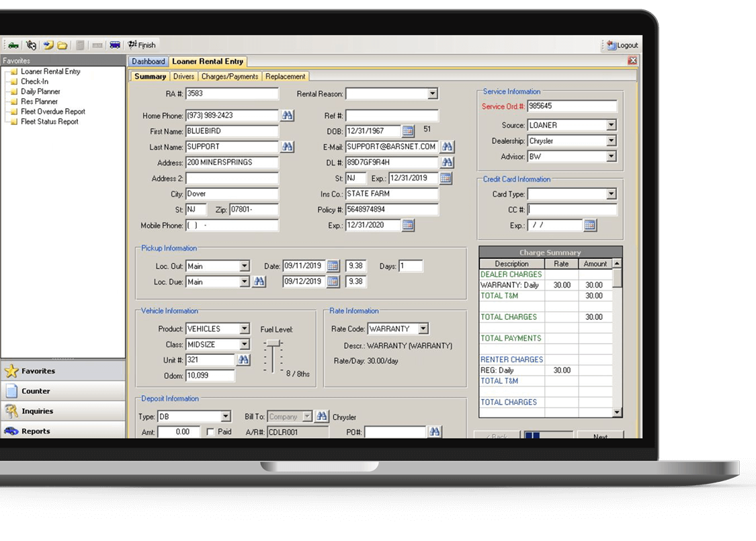Expand the deposit Type DB dropdown
The width and height of the screenshot is (756, 541).
tap(226, 417)
